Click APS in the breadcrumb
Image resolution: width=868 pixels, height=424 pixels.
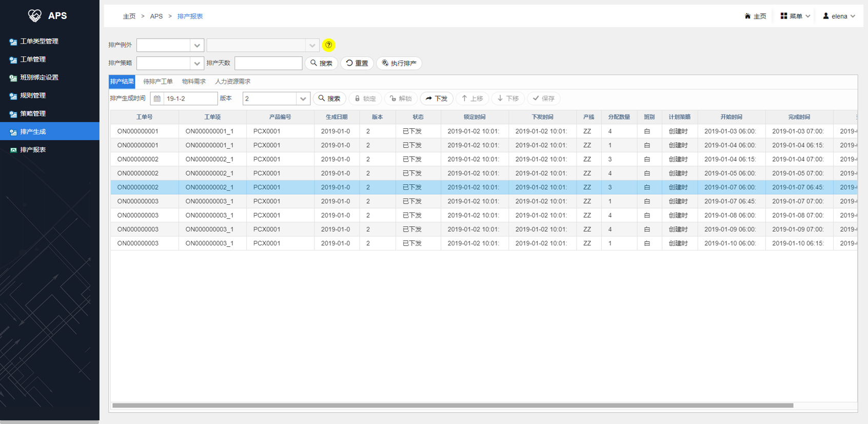(x=156, y=16)
